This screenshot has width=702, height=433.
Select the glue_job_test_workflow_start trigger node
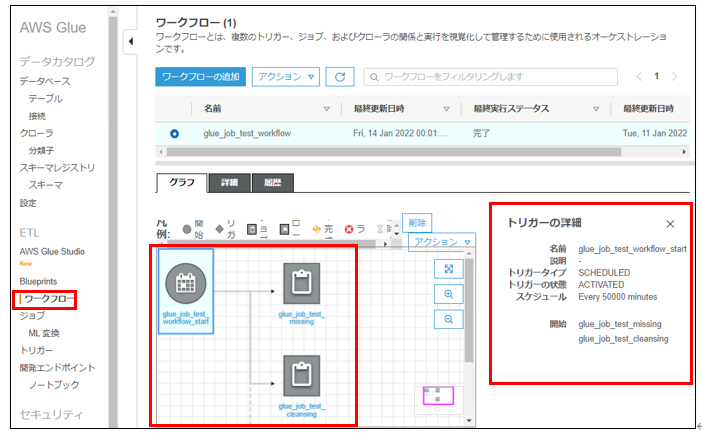[186, 291]
